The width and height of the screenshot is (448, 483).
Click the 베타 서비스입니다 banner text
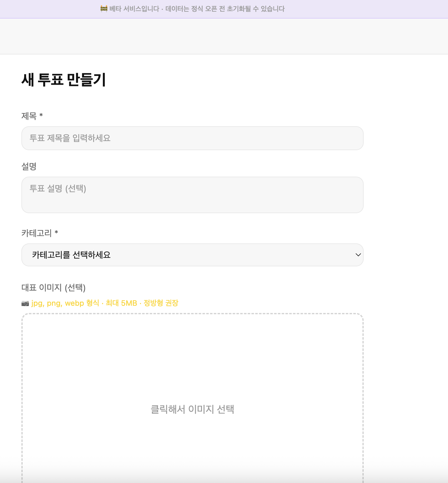pyautogui.click(x=197, y=9)
